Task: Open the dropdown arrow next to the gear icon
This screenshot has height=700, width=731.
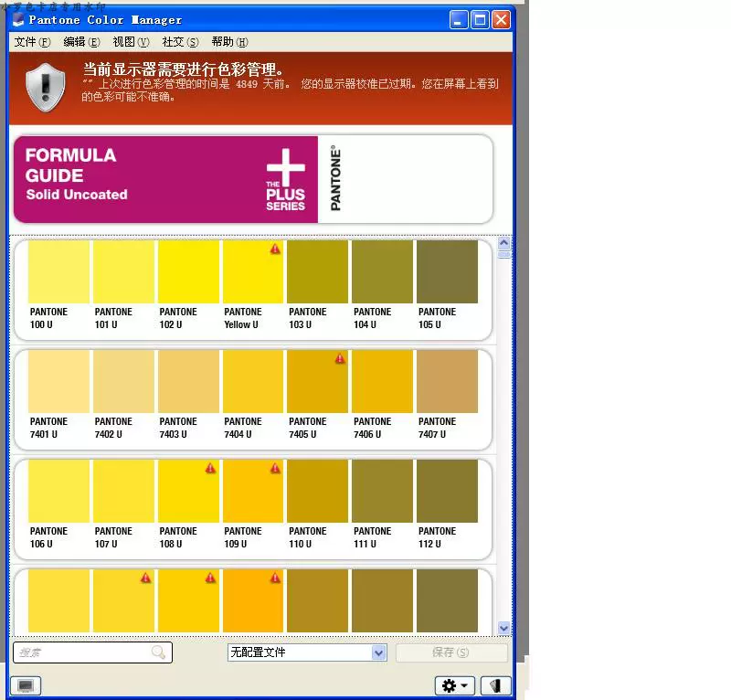Action: pos(462,685)
